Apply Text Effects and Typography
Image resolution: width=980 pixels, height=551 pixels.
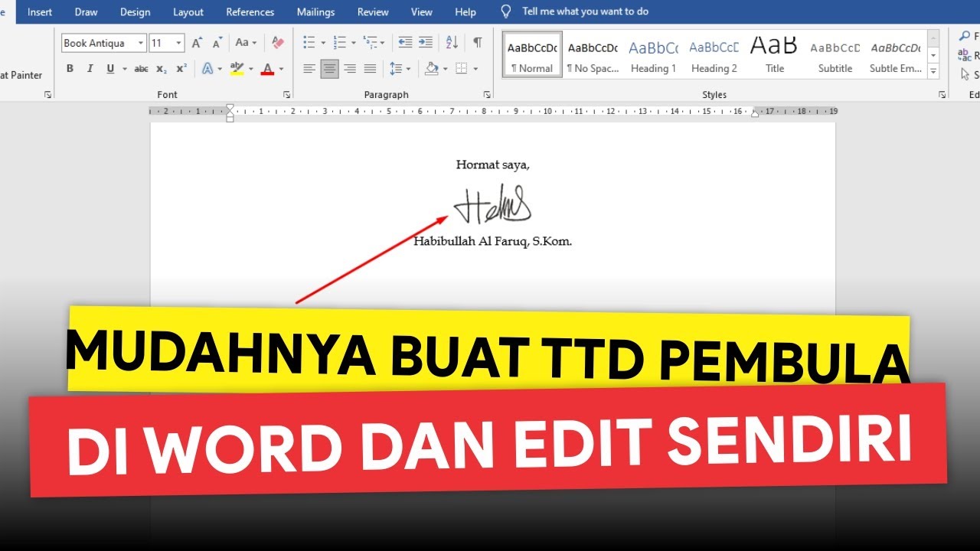click(207, 69)
